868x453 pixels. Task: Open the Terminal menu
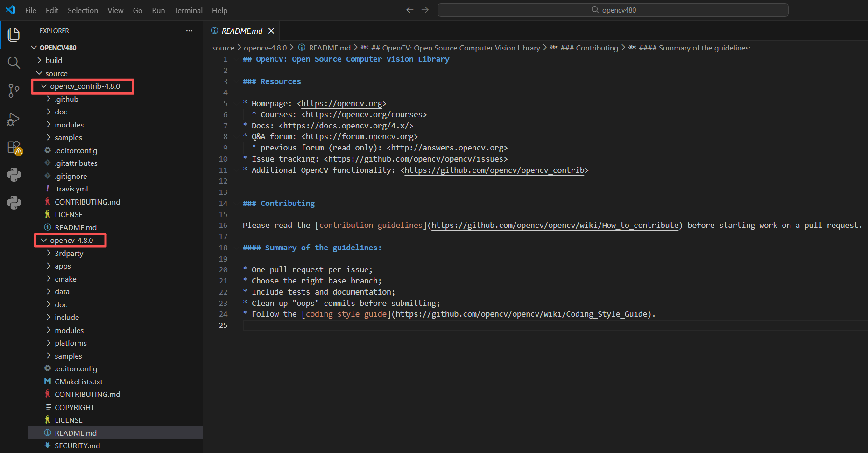click(188, 10)
